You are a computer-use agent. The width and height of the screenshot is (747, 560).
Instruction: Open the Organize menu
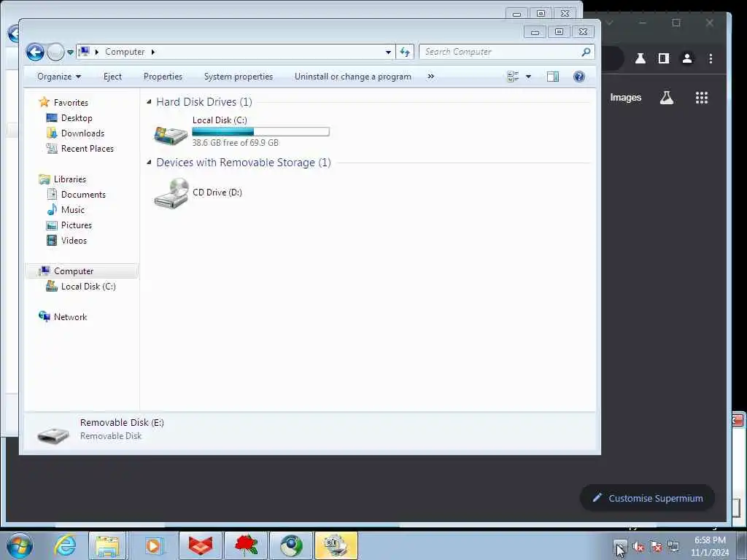(59, 77)
